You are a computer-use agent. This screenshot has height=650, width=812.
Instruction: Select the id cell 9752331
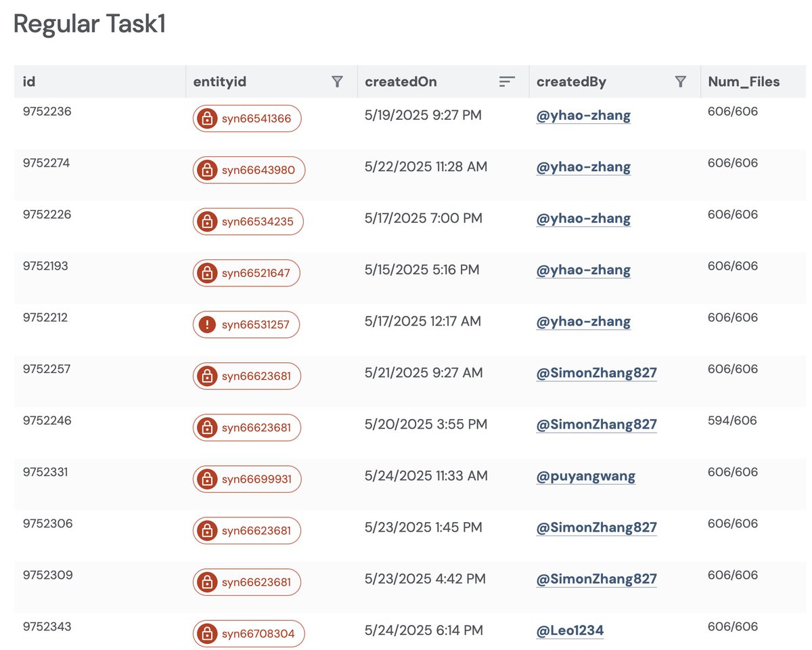point(45,471)
